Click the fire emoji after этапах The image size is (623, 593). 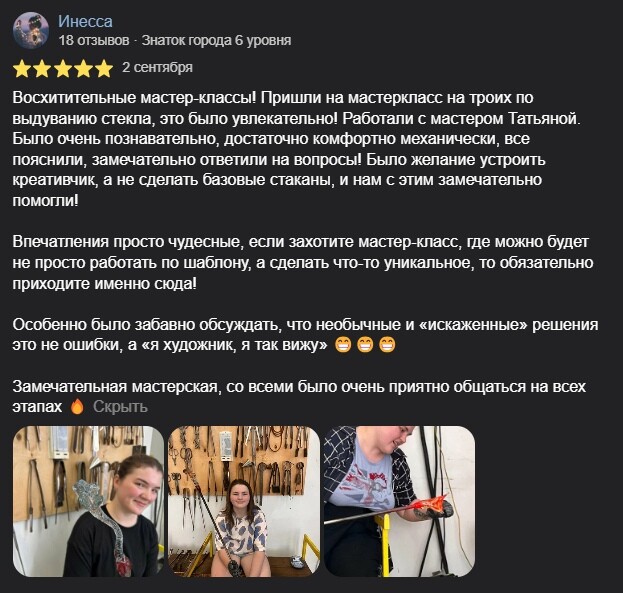(77, 407)
